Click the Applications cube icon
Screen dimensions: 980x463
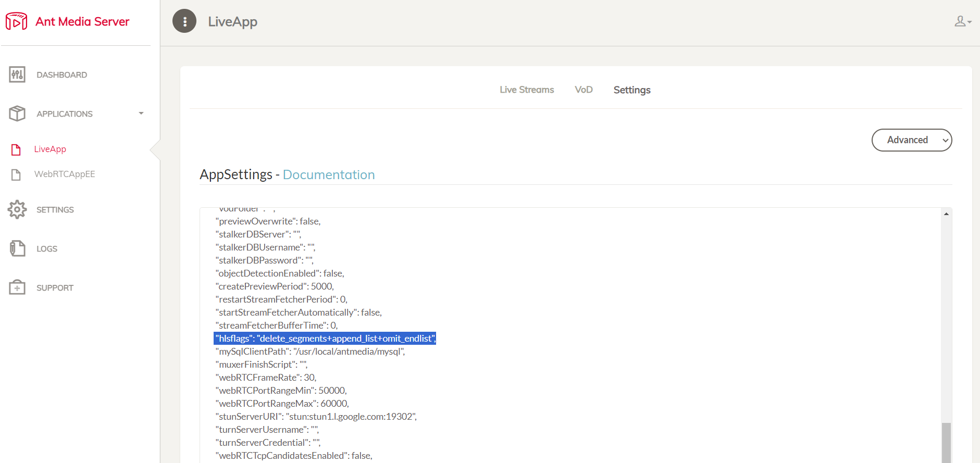point(17,114)
